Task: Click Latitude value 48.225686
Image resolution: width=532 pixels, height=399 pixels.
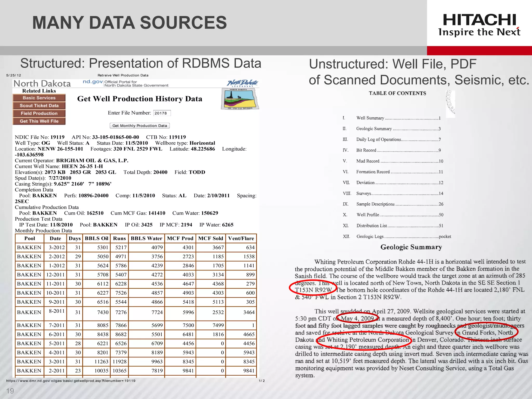Action: point(203,149)
